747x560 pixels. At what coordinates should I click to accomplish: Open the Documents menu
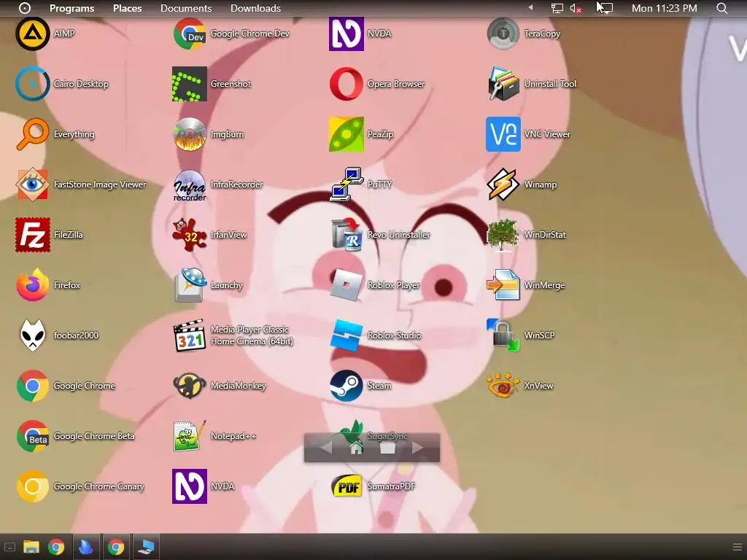pyautogui.click(x=186, y=8)
